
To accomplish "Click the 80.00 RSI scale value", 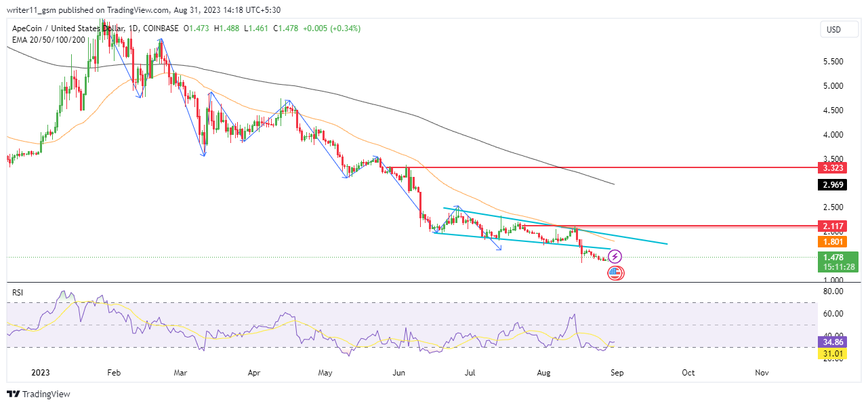I will point(833,291).
